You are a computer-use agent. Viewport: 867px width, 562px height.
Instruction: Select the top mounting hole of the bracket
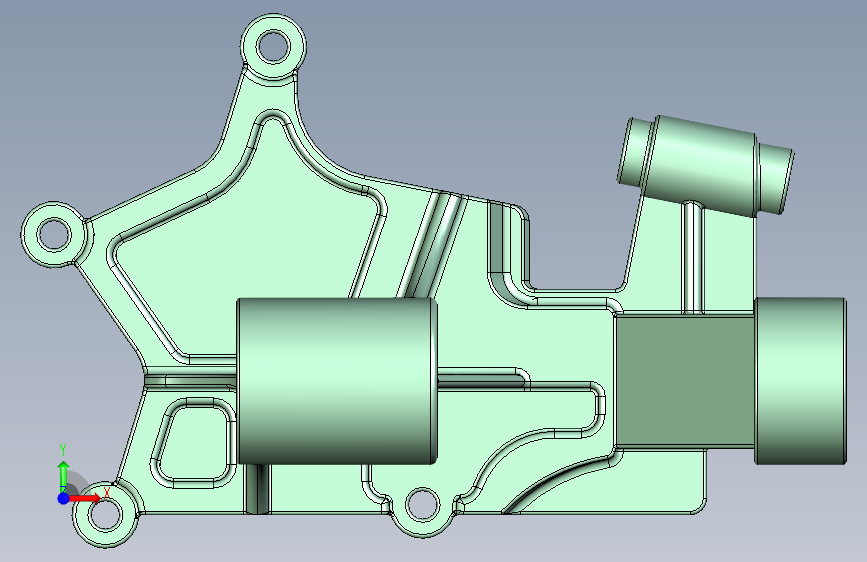pos(274,46)
